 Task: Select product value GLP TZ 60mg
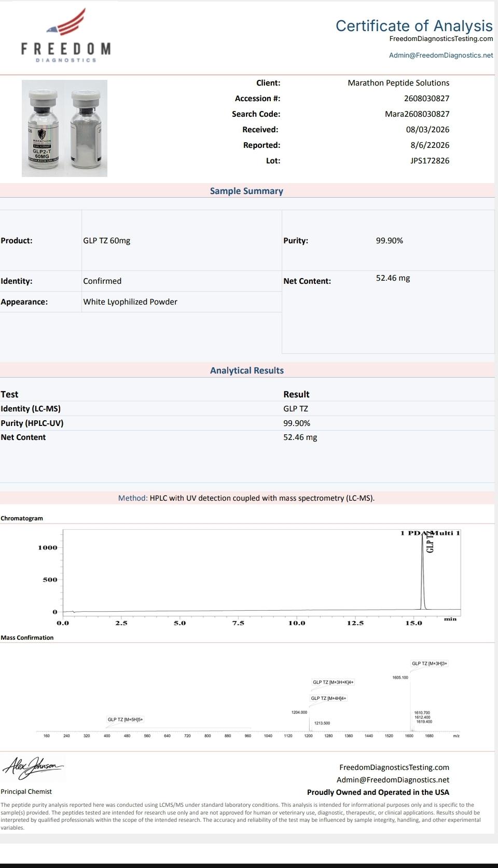tap(107, 241)
